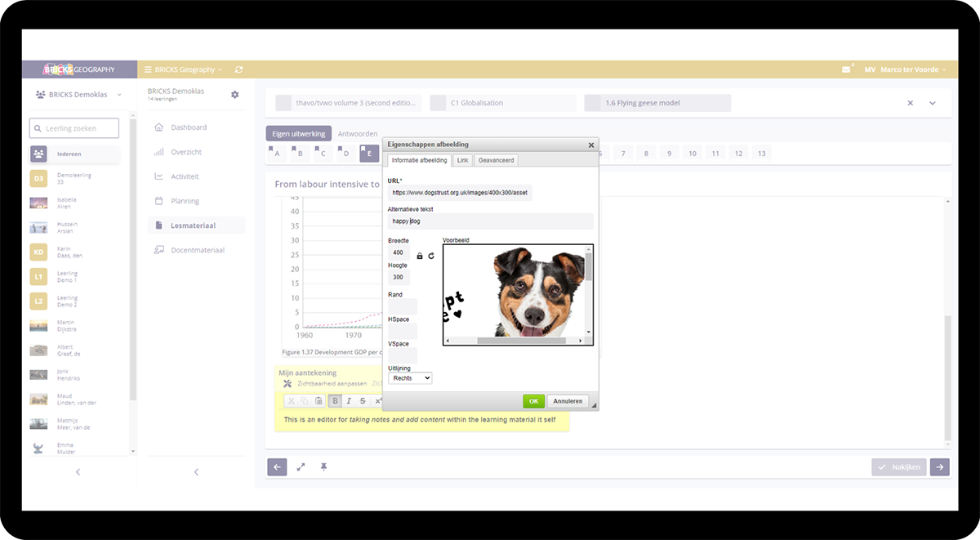Go to next page with right arrow

coord(940,467)
